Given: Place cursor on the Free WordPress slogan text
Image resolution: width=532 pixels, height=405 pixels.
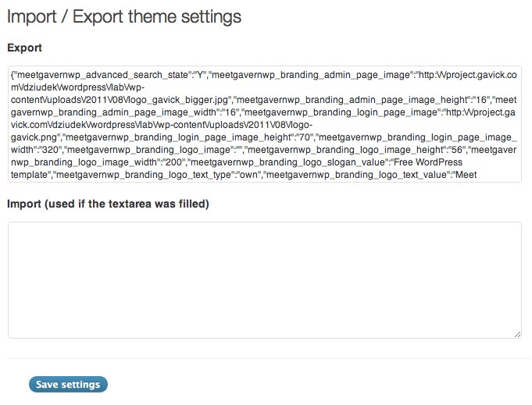Looking at the screenshot, I should click(427, 162).
